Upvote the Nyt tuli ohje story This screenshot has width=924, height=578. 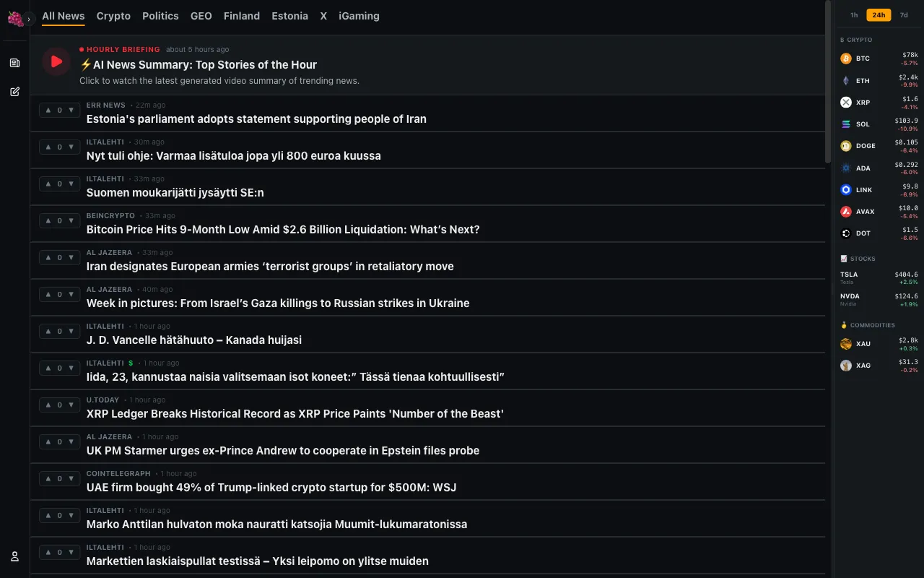pyautogui.click(x=48, y=147)
